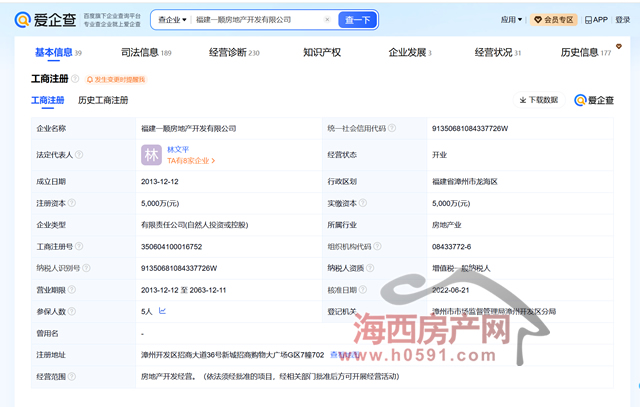
Task: Expand the 查企业 search type dropdown
Action: coord(170,20)
